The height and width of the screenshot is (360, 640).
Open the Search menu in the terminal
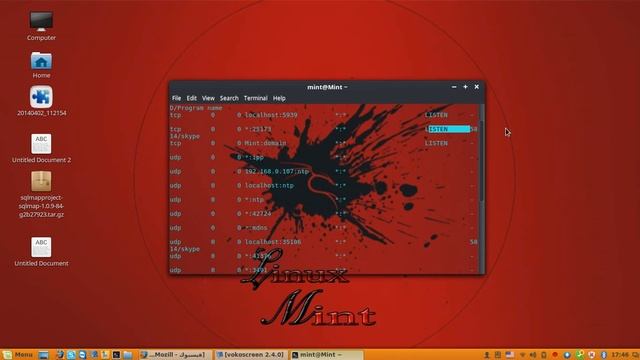pyautogui.click(x=229, y=98)
